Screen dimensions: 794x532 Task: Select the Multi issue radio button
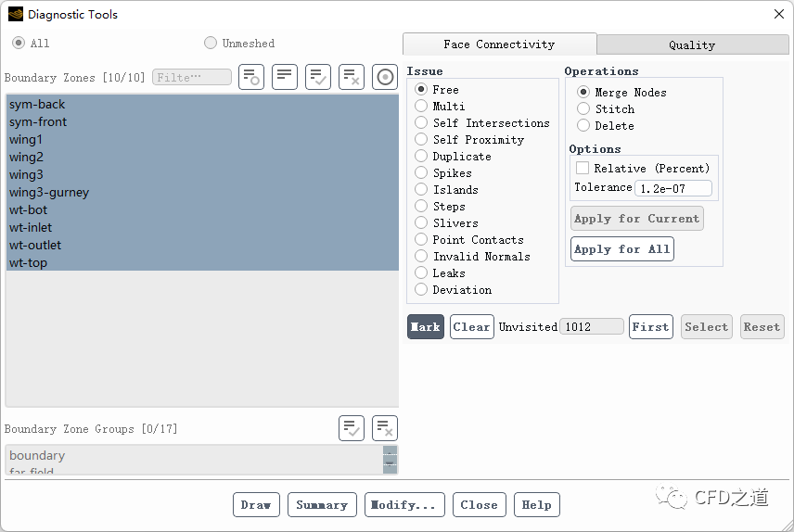click(421, 107)
